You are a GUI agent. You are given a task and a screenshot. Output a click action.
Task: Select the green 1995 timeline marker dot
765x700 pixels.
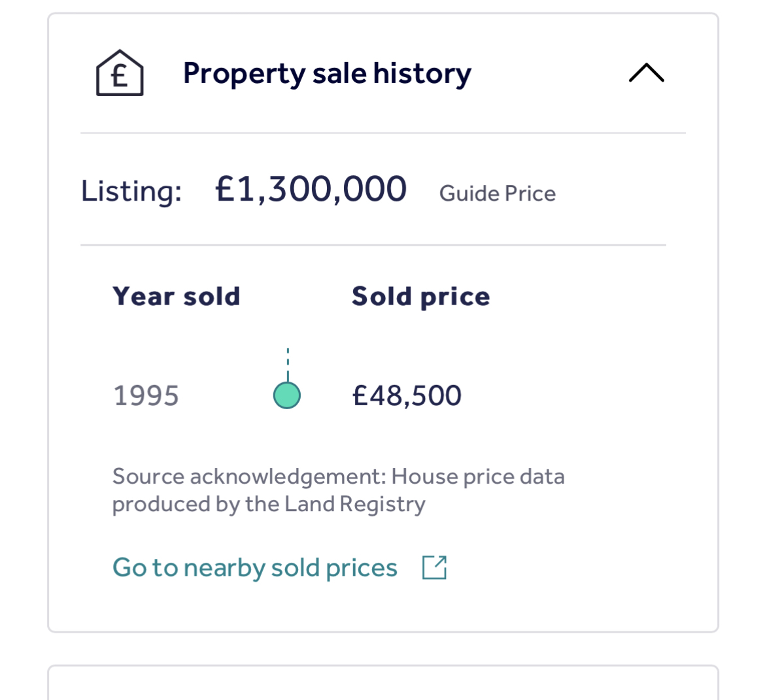(287, 395)
